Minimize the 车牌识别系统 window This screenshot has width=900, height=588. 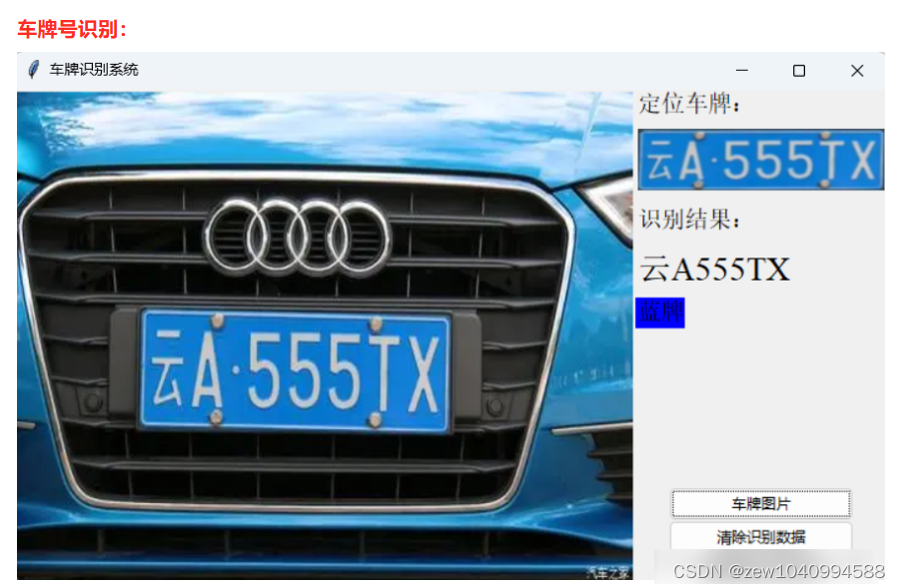[x=741, y=70]
